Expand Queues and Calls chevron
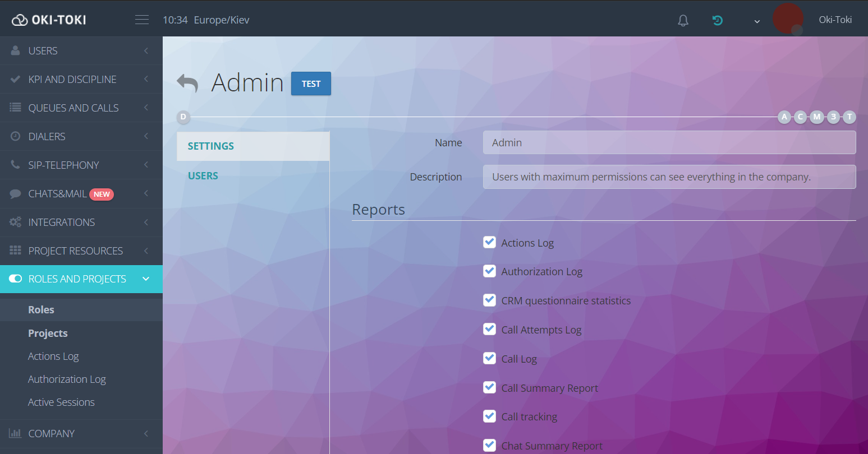Image resolution: width=868 pixels, height=454 pixels. coord(146,108)
